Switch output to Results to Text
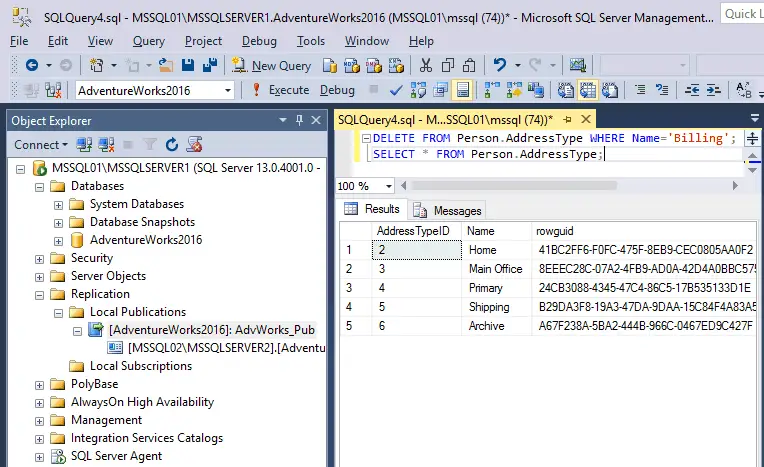 click(566, 90)
